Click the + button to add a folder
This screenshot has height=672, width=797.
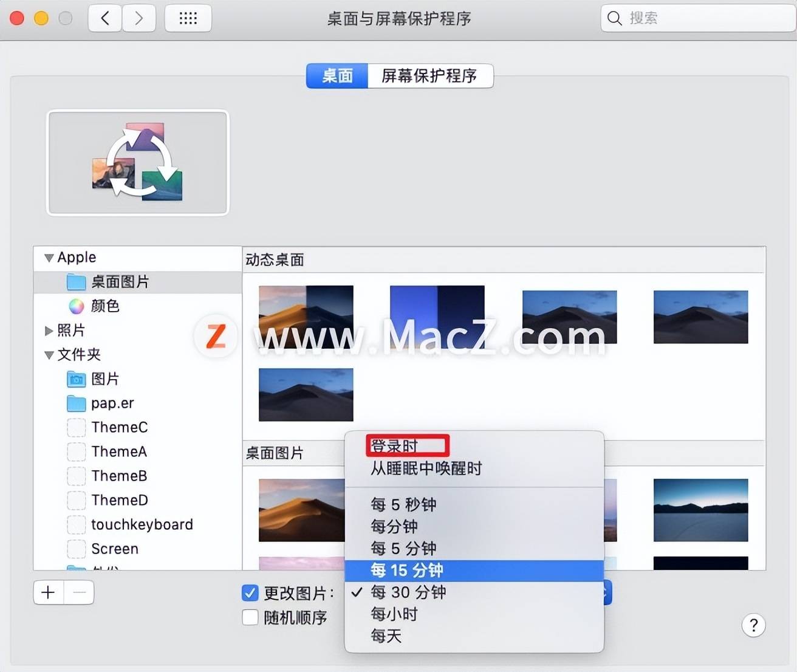[x=48, y=592]
